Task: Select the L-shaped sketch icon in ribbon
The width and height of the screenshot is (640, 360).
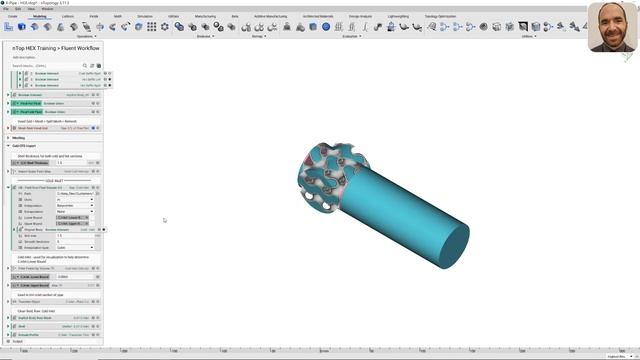Action: 9,27
